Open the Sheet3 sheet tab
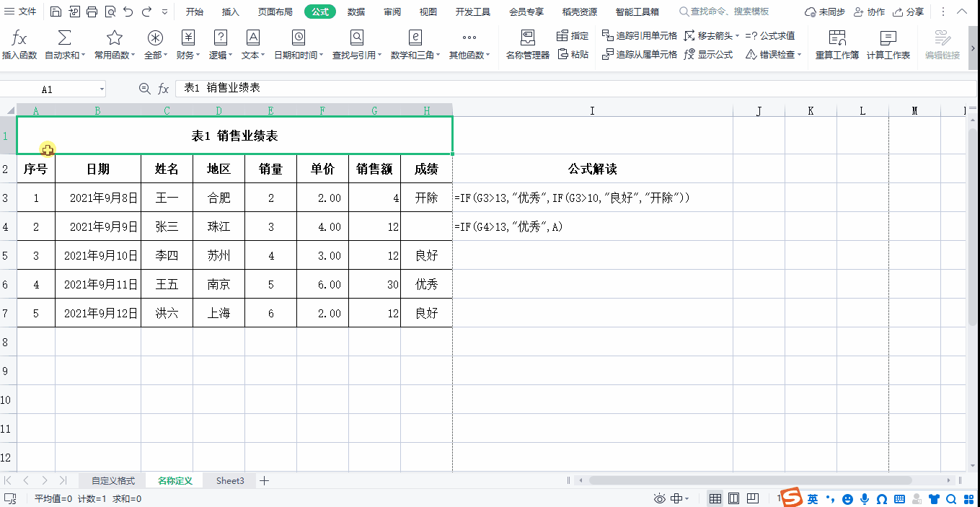Viewport: 980px width, 507px height. [x=230, y=480]
